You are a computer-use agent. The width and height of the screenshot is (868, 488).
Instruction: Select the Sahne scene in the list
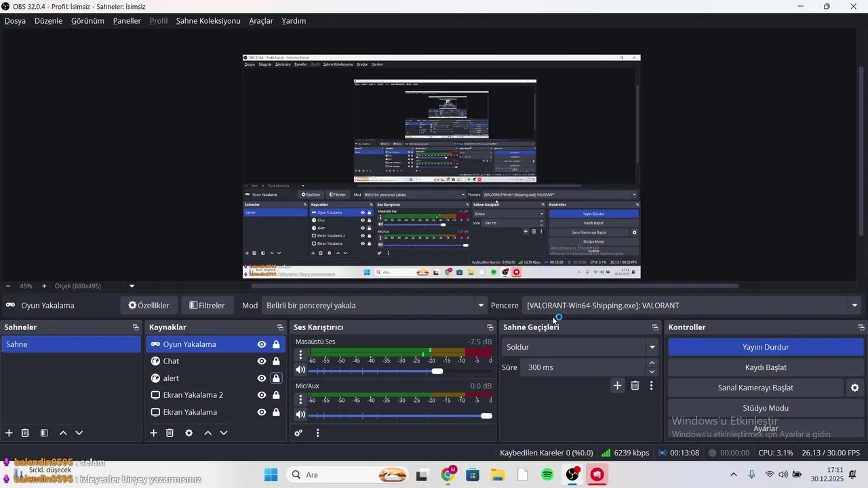(x=71, y=344)
